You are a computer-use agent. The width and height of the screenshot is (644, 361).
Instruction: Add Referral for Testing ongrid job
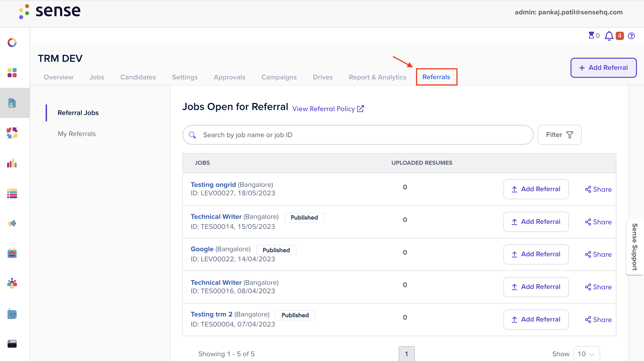(x=536, y=189)
